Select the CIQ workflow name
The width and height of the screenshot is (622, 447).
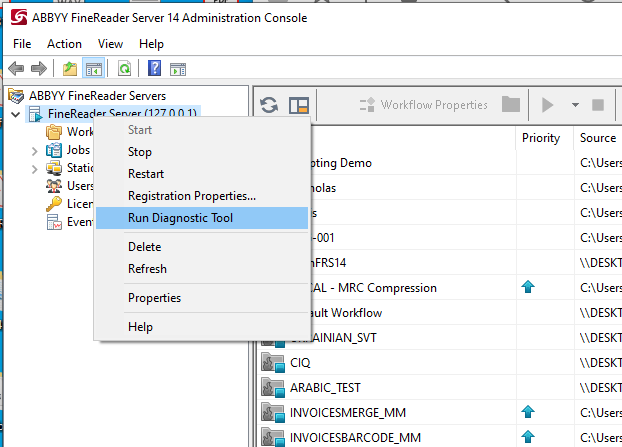click(x=300, y=363)
